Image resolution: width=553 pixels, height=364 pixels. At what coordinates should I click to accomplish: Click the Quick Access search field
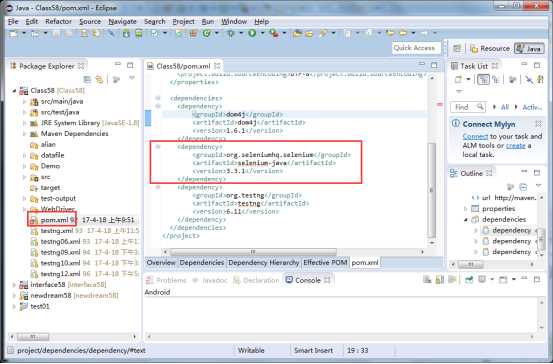click(416, 48)
